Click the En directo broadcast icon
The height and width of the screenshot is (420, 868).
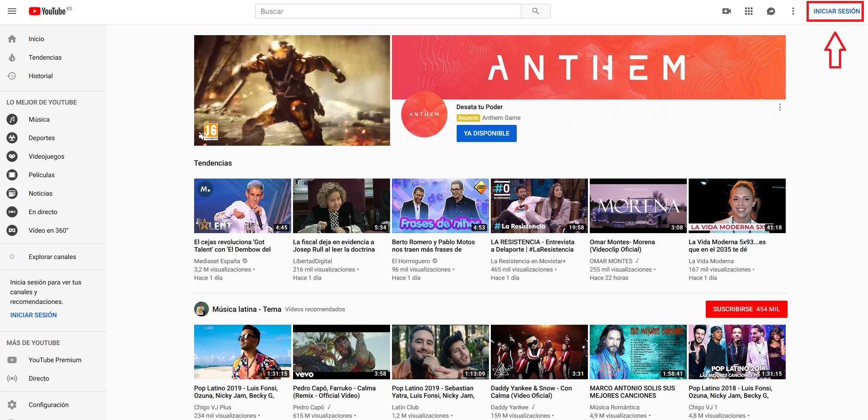click(x=12, y=212)
